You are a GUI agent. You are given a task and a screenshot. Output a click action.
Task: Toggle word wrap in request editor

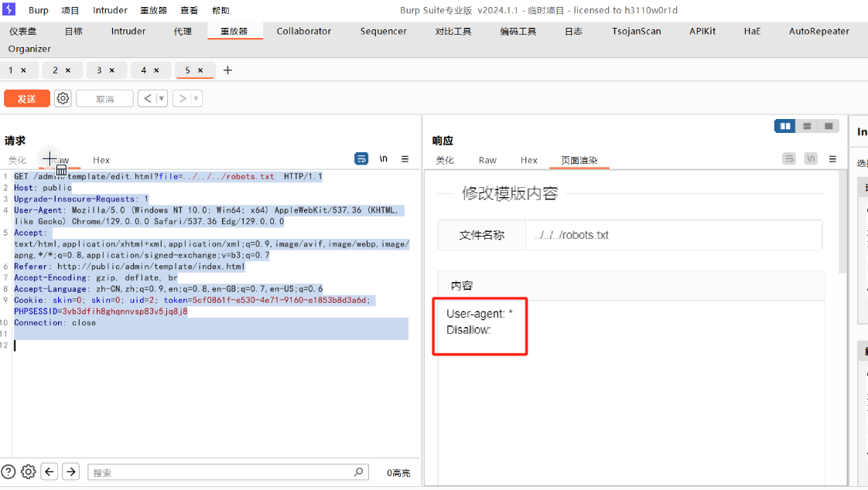pos(361,159)
